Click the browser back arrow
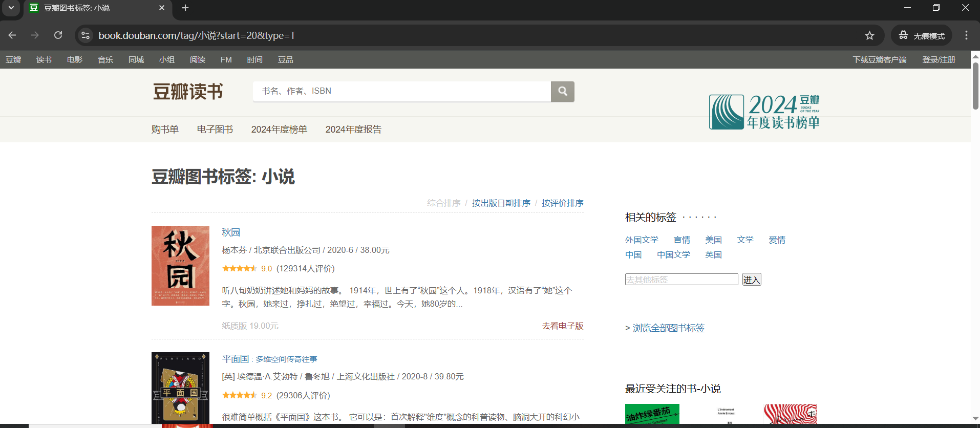The image size is (980, 428). point(12,35)
